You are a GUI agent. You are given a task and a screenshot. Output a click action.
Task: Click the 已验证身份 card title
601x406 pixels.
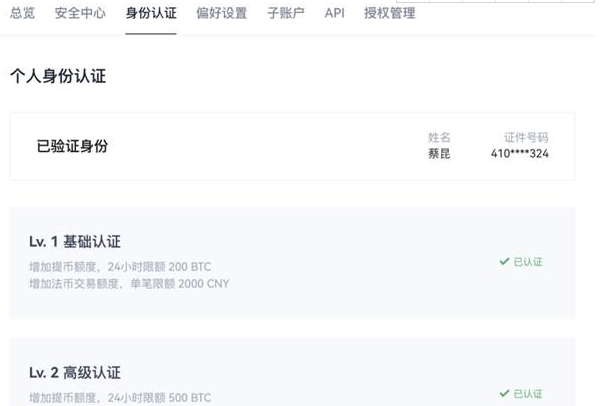(72, 146)
